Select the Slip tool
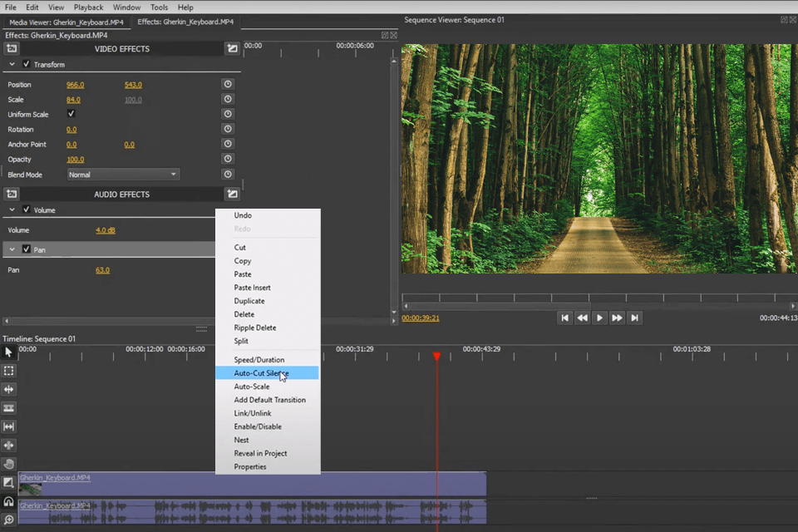This screenshot has height=532, width=798. tap(8, 426)
